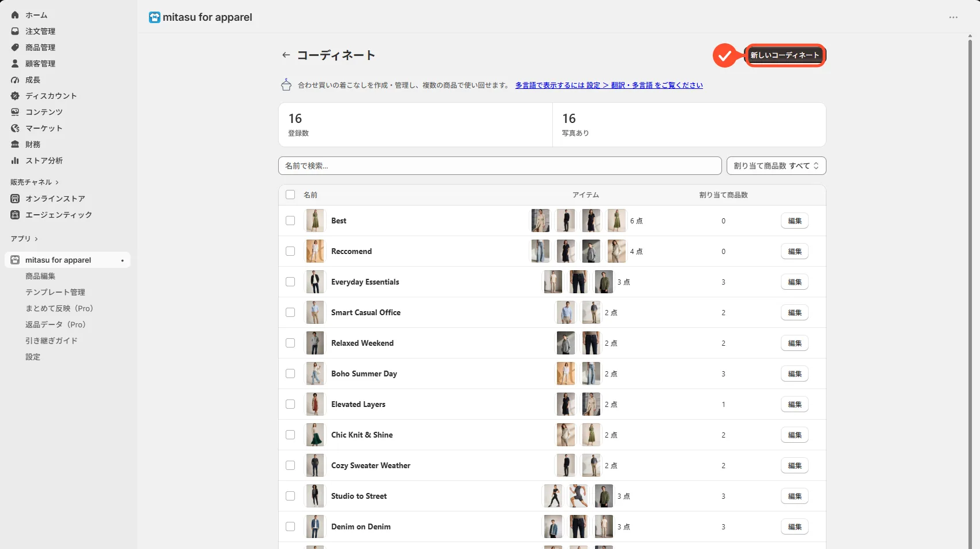This screenshot has height=549, width=980.
Task: Open the Discounts (ディスカウント) icon
Action: [15, 96]
